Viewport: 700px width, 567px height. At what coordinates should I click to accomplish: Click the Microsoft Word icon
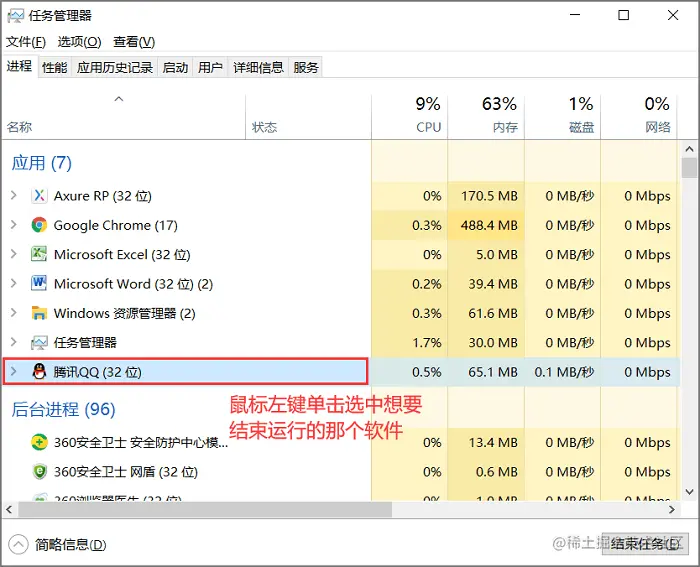39,284
